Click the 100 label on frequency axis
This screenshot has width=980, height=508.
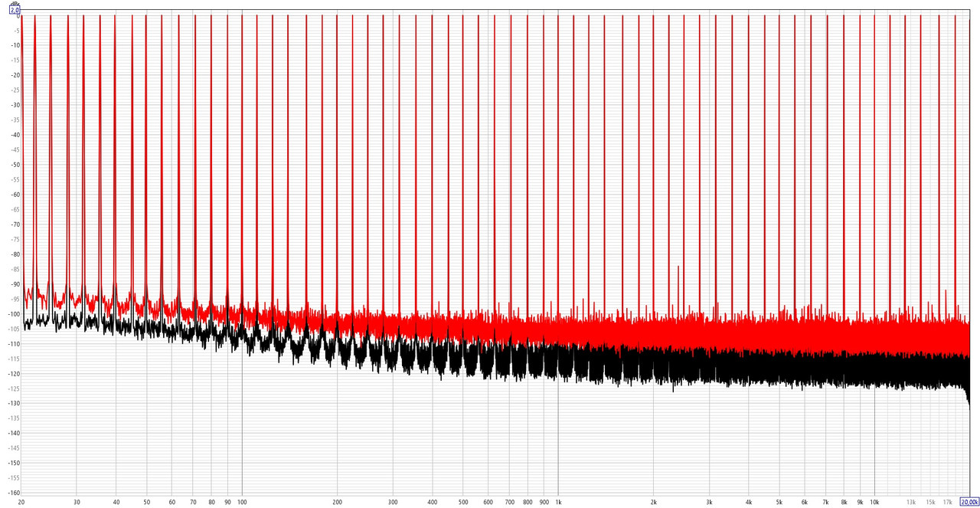click(242, 503)
